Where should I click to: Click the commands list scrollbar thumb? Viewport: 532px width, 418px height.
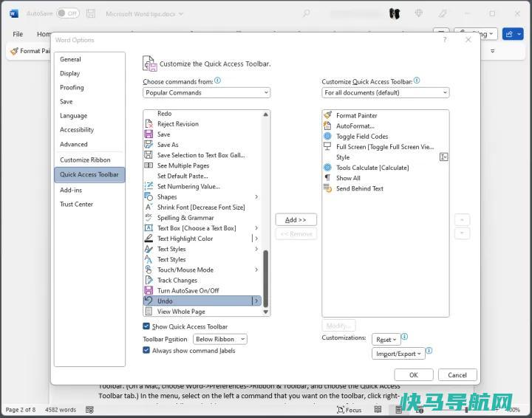pyautogui.click(x=266, y=278)
